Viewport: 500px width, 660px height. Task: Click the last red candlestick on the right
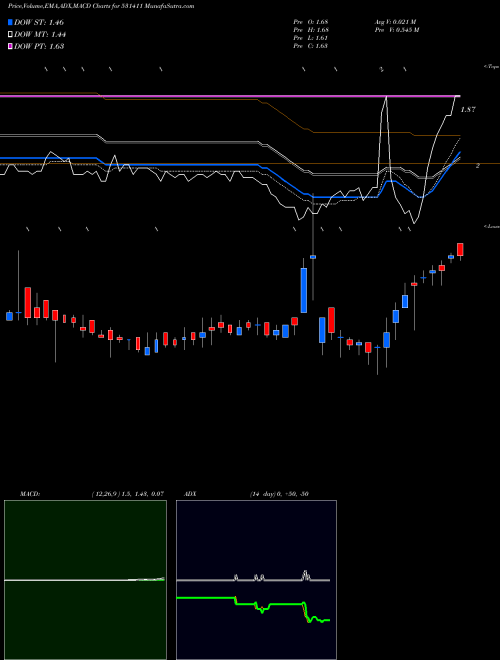point(460,249)
